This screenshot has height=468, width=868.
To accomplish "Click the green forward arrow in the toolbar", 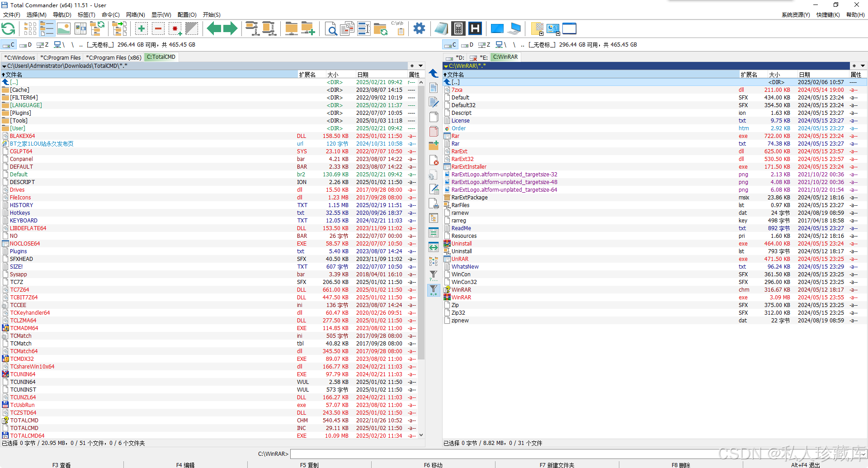I will [x=231, y=29].
